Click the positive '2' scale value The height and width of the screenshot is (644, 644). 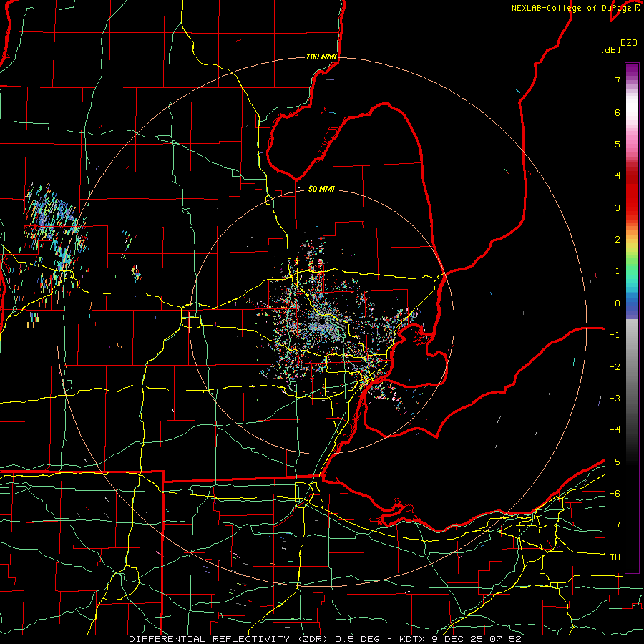(618, 240)
